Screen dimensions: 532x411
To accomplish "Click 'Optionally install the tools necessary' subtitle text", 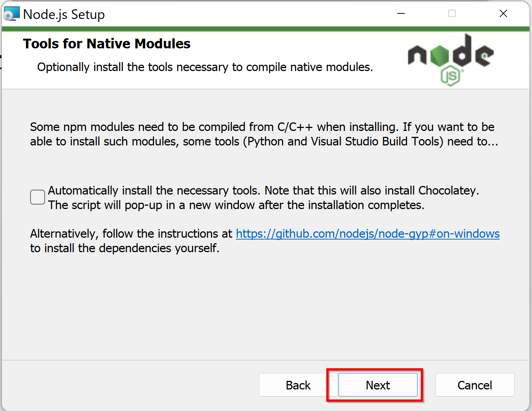I will 205,67.
